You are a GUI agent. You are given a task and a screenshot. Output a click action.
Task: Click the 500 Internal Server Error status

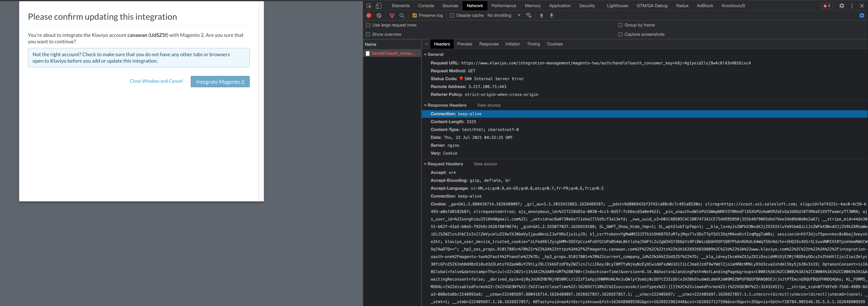[494, 79]
